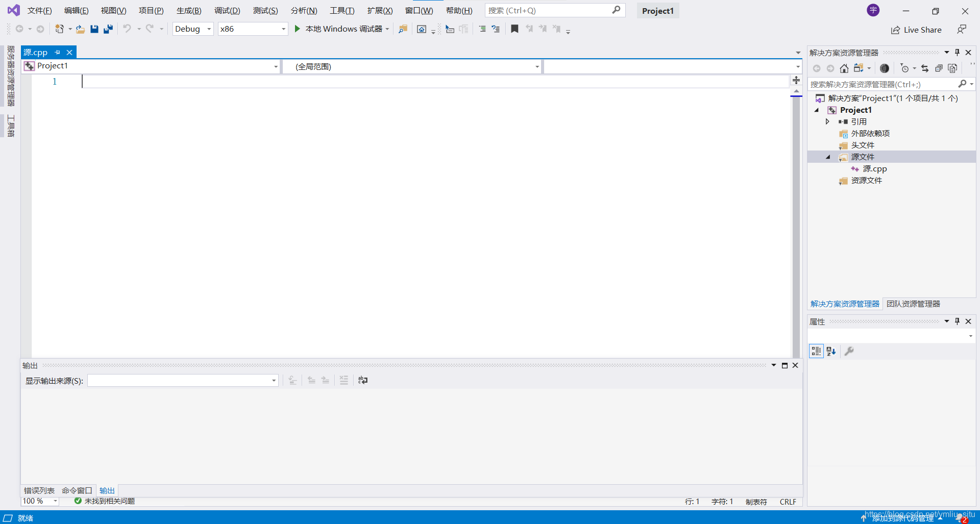Click the Undo arrow in the toolbar
The image size is (980, 524).
coord(127,29)
